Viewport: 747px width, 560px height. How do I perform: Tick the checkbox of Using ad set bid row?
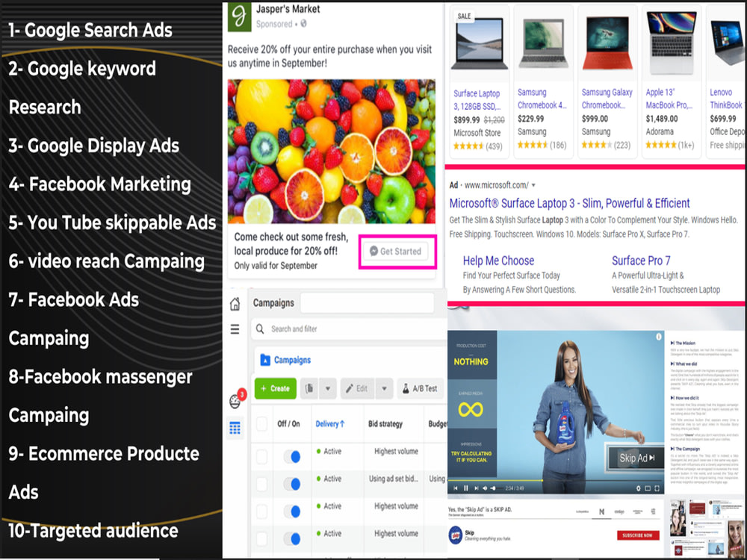click(261, 484)
